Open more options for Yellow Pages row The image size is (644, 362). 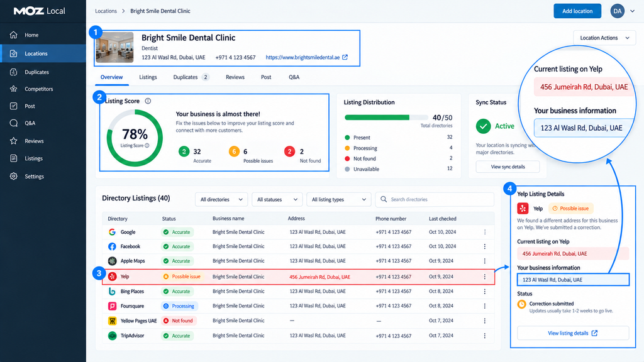[x=485, y=321]
